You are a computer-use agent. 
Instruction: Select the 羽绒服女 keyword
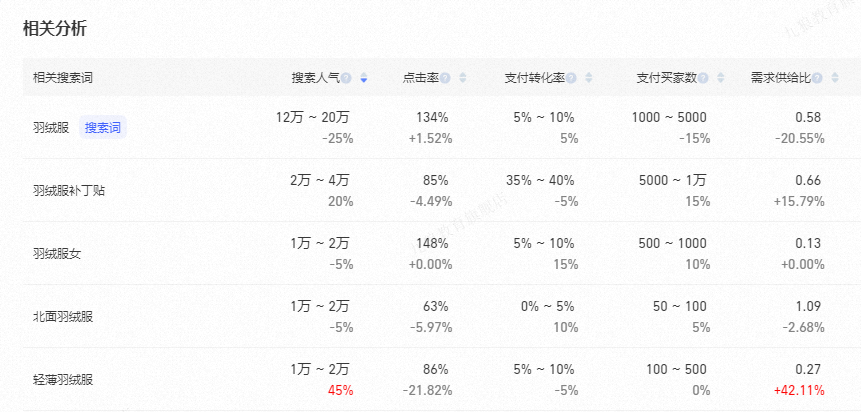tap(56, 253)
